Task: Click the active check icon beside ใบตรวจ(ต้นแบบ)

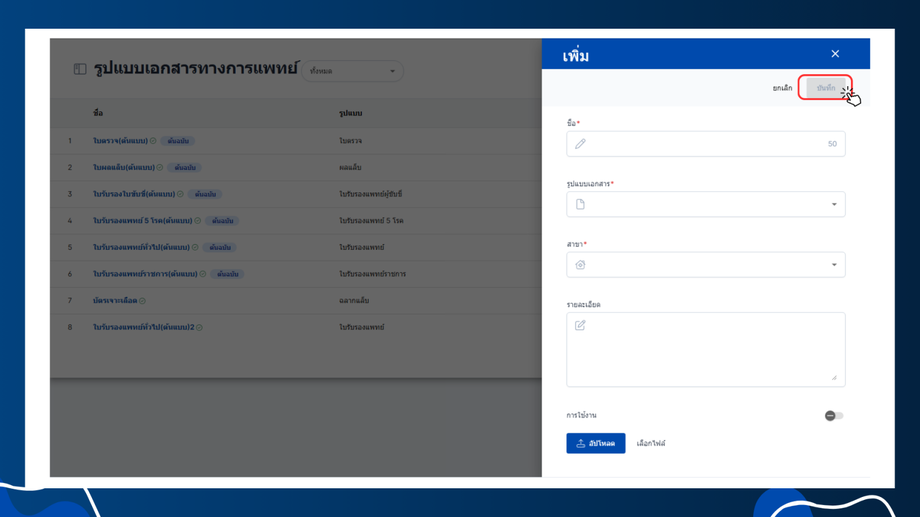Action: (x=153, y=141)
